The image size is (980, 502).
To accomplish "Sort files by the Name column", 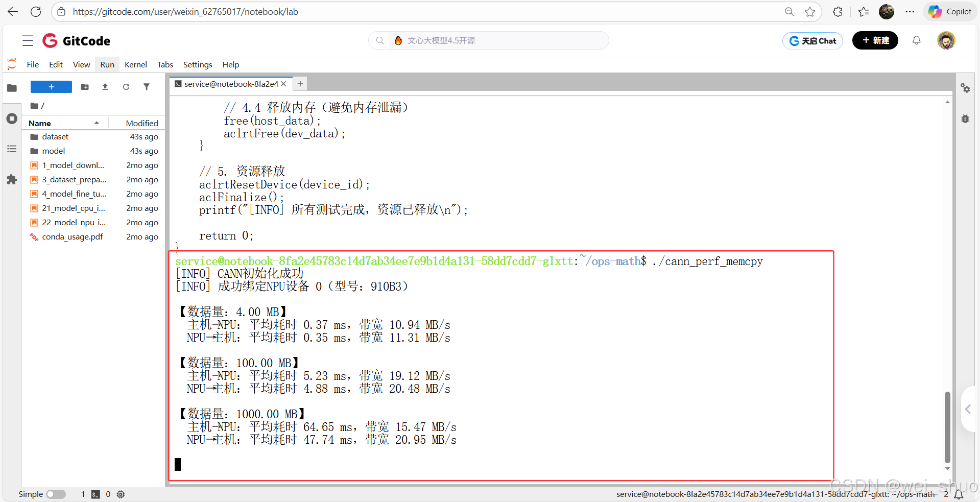I will coord(64,123).
